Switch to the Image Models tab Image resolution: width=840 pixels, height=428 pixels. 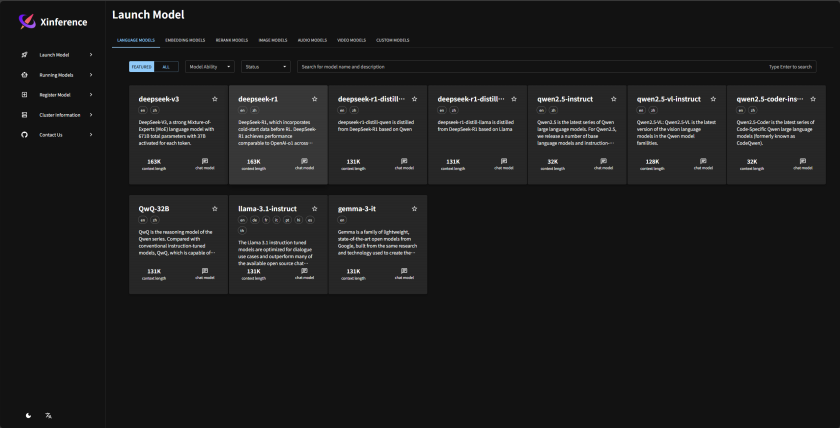[x=273, y=40]
